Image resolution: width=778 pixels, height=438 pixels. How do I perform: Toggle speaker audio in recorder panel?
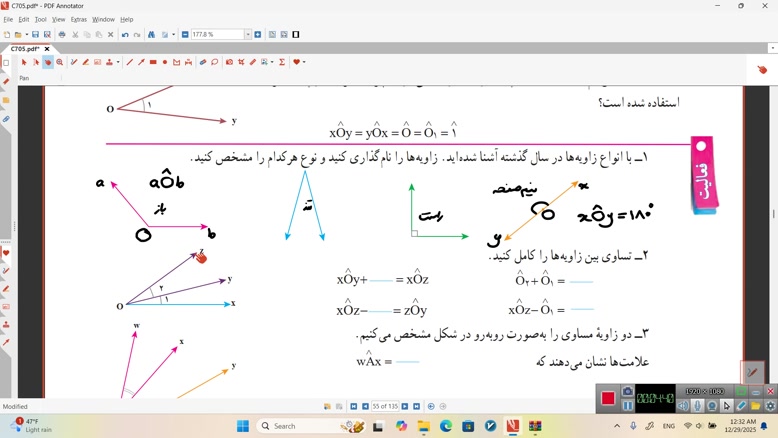click(683, 406)
